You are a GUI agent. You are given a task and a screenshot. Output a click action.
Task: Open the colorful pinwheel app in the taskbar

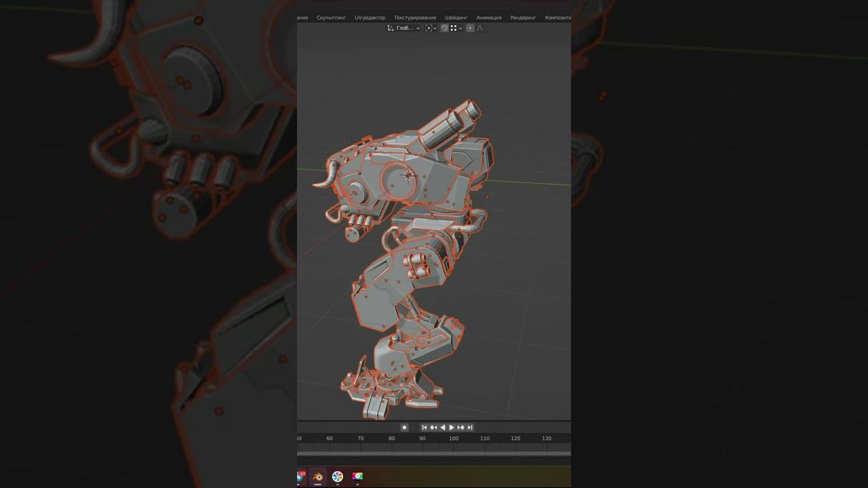pyautogui.click(x=338, y=476)
